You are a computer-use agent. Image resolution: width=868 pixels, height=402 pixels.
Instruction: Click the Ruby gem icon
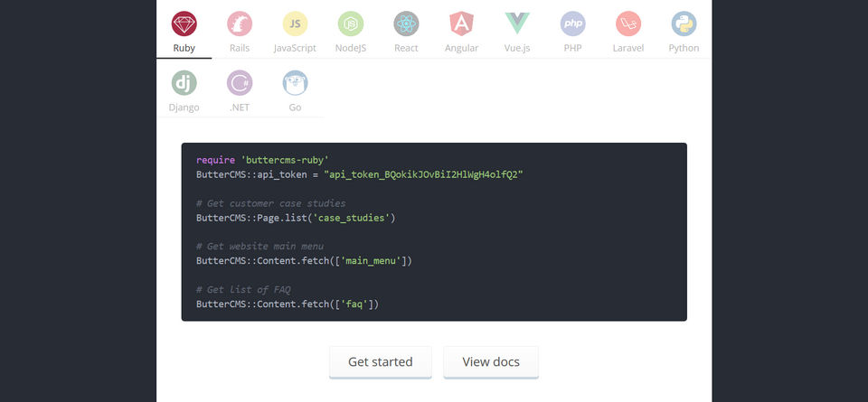[184, 23]
